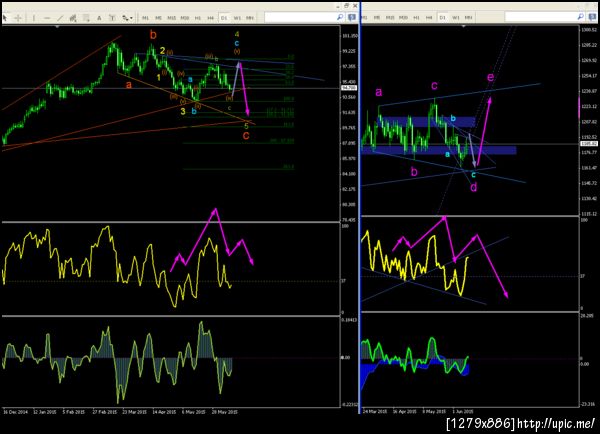Open the chat icon in left window
The image size is (600, 434).
pos(351,17)
